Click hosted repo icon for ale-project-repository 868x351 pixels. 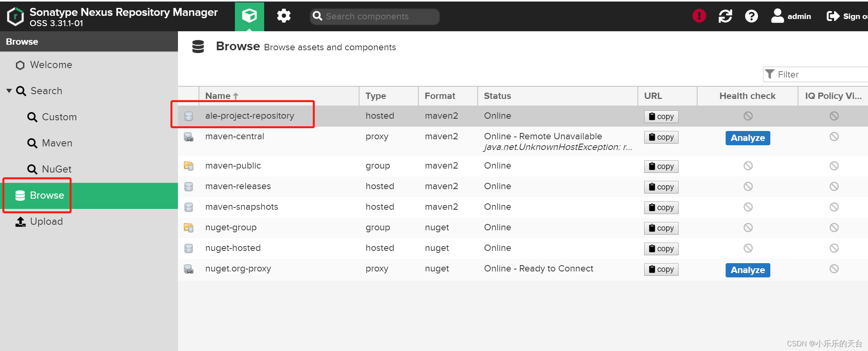[189, 116]
